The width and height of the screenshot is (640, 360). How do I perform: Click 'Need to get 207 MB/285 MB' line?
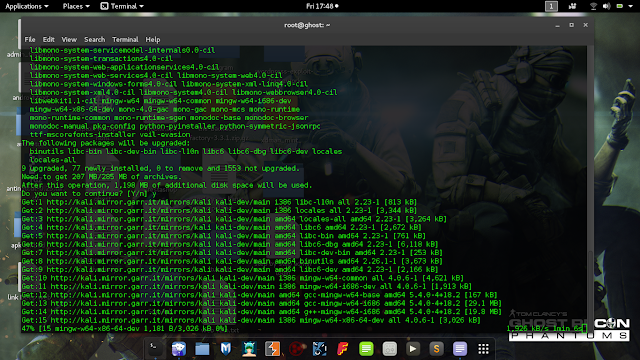[x=102, y=177]
